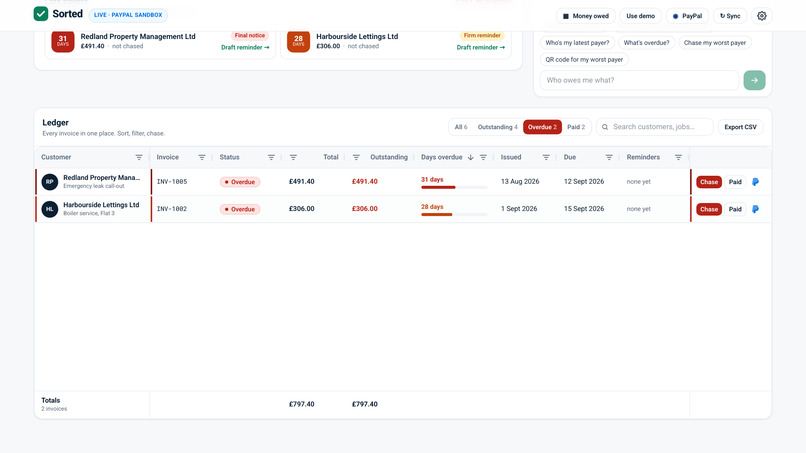Image resolution: width=806 pixels, height=453 pixels.
Task: Open the Days overdue filter icon
Action: (x=483, y=157)
